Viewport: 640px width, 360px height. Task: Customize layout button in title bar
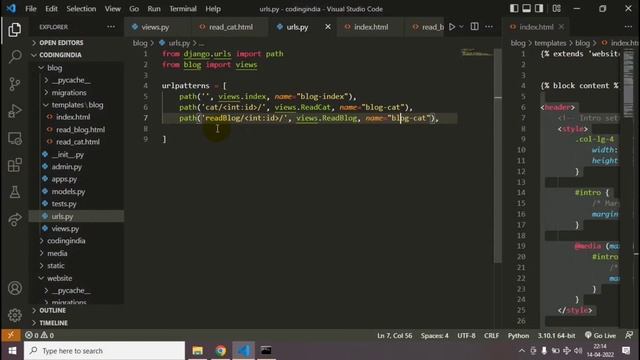pos(557,8)
